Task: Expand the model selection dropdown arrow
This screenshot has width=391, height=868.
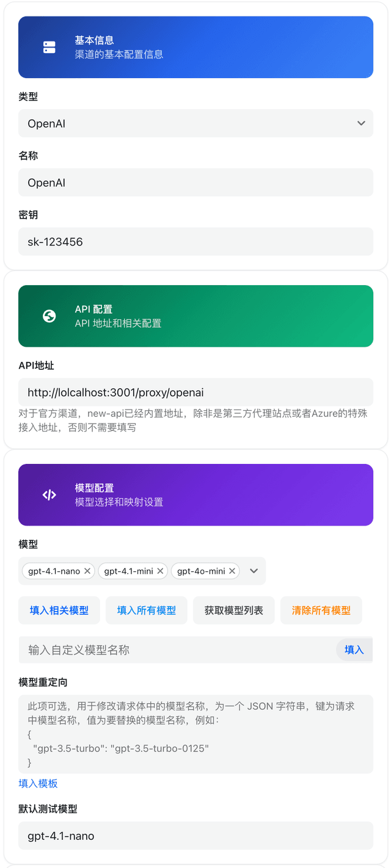Action: (254, 571)
